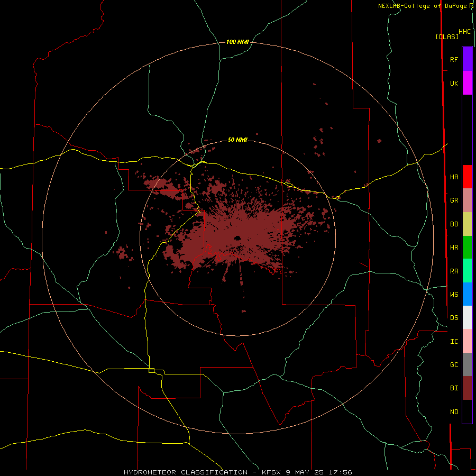The image size is (476, 476).
Task: Click the 100 NMI range ring label
Action: point(237,42)
